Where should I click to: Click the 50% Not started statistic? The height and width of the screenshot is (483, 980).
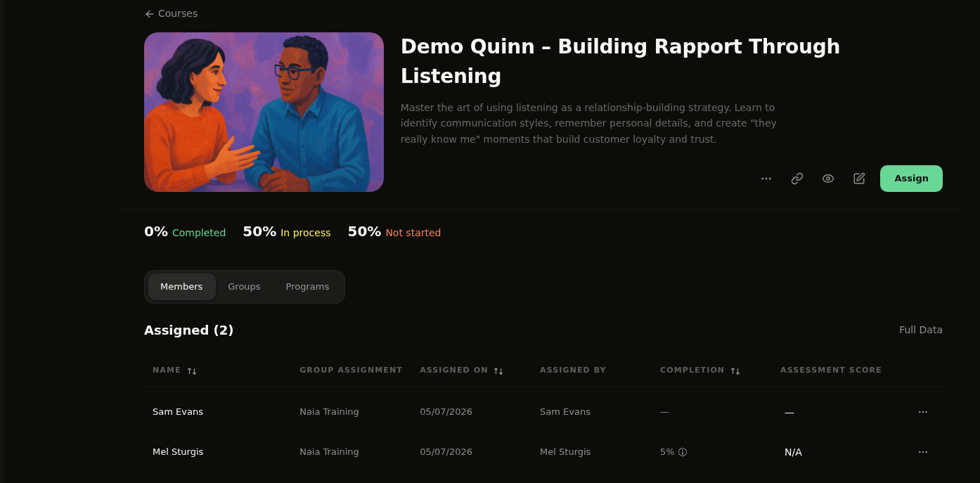pos(394,232)
